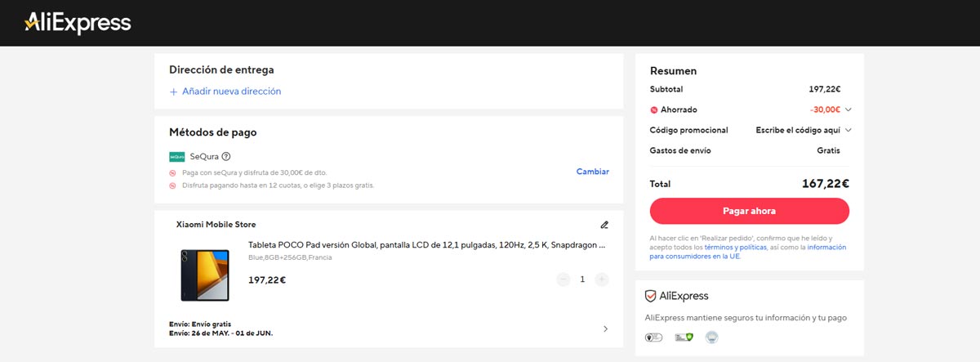Expand the Ahorrado savings details
Viewport: 980px width, 362px height.
tap(849, 109)
